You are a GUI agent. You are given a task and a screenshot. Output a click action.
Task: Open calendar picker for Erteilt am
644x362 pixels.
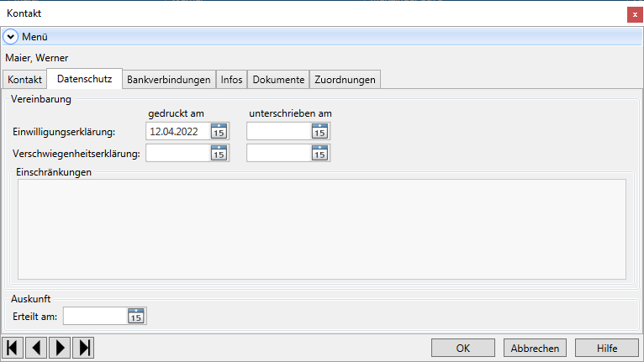pyautogui.click(x=136, y=316)
